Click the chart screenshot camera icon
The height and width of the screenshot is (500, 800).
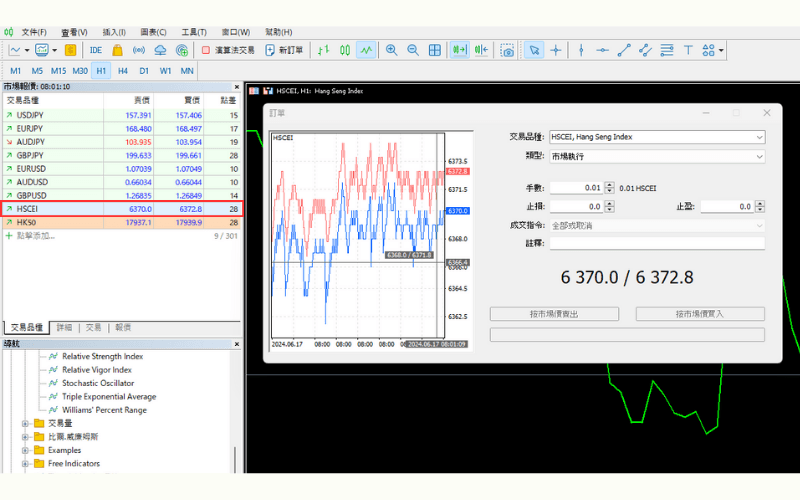(x=507, y=50)
